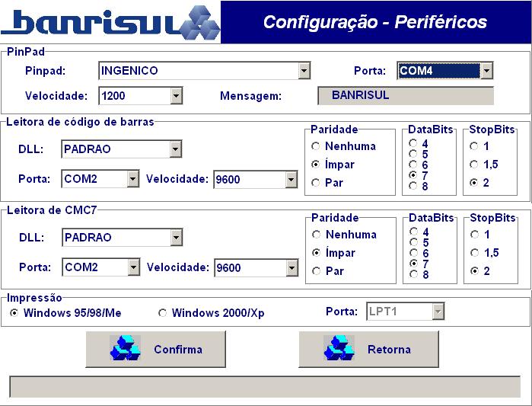Click the Confirma button label
The width and height of the screenshot is (532, 406).
pyautogui.click(x=178, y=350)
